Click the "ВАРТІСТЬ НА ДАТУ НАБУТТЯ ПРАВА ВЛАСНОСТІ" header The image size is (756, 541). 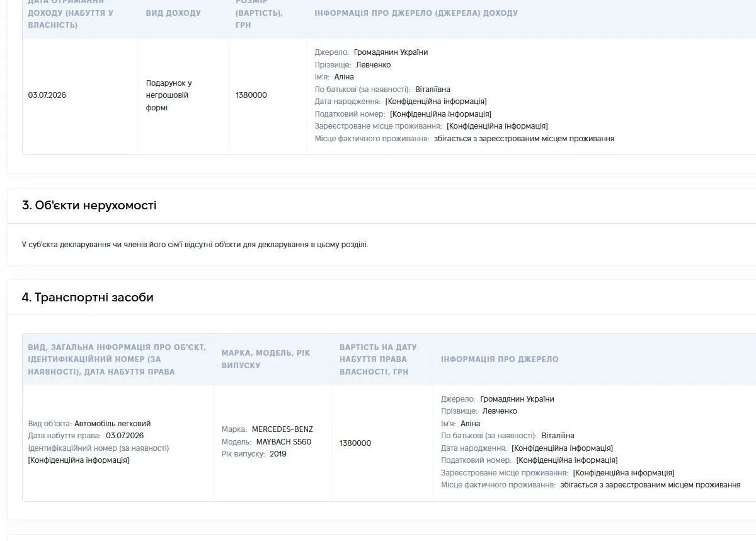pyautogui.click(x=378, y=359)
